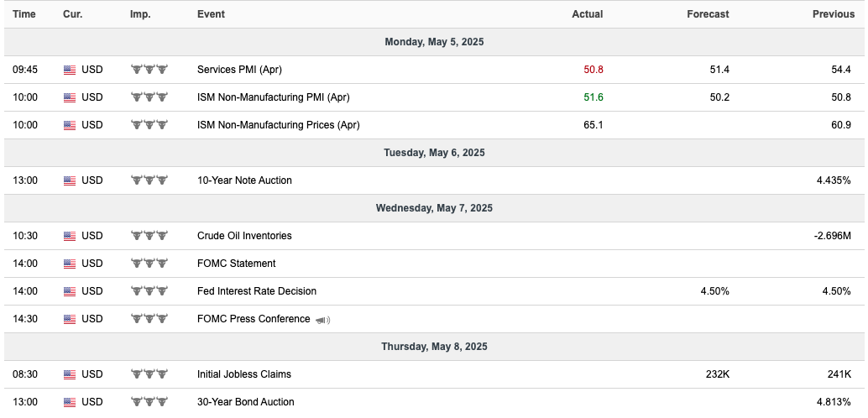This screenshot has height=418, width=868.
Task: Click the speaker icon beside FOMC Press Conference
Action: click(322, 320)
